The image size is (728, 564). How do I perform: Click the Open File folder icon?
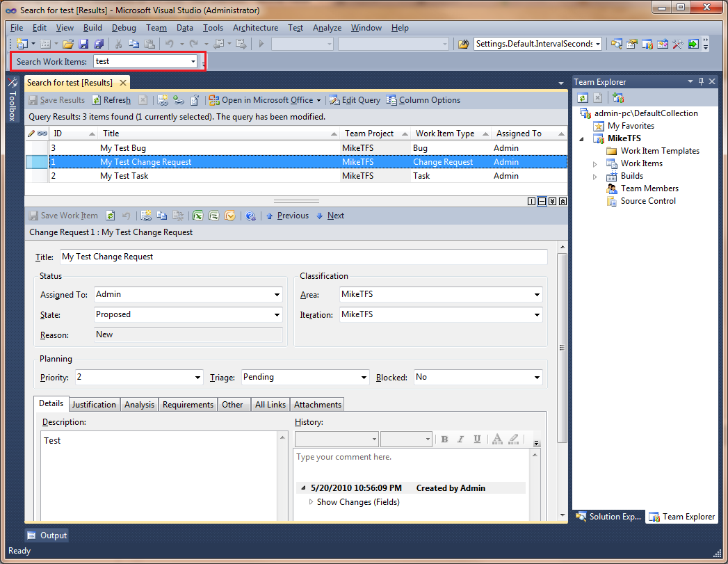[68, 44]
